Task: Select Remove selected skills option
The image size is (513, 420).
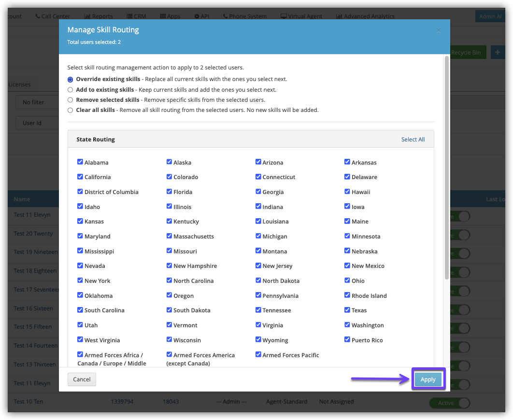Action: pos(70,99)
